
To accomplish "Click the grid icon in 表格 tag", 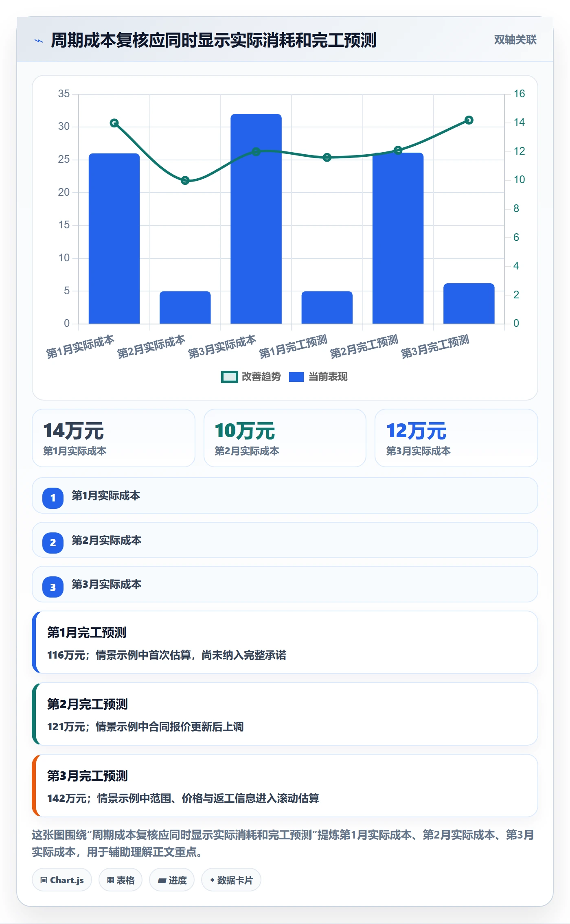I will (110, 880).
